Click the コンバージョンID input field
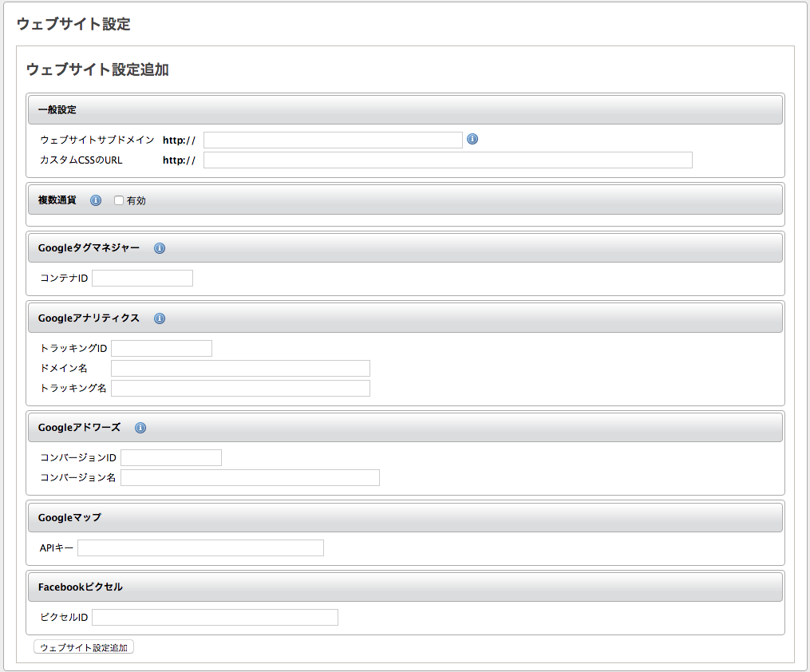Viewport: 810px width, 672px height. point(171,457)
